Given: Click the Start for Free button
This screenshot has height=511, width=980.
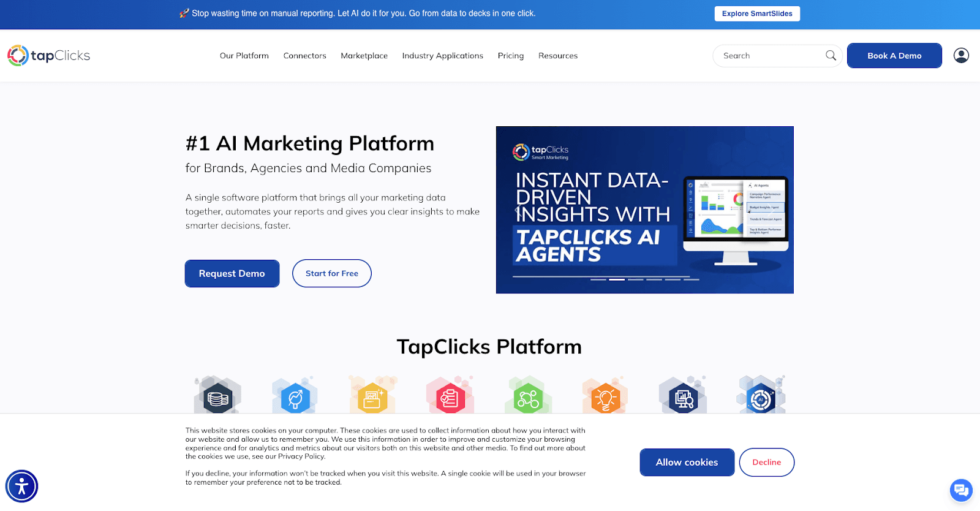Looking at the screenshot, I should coord(332,273).
